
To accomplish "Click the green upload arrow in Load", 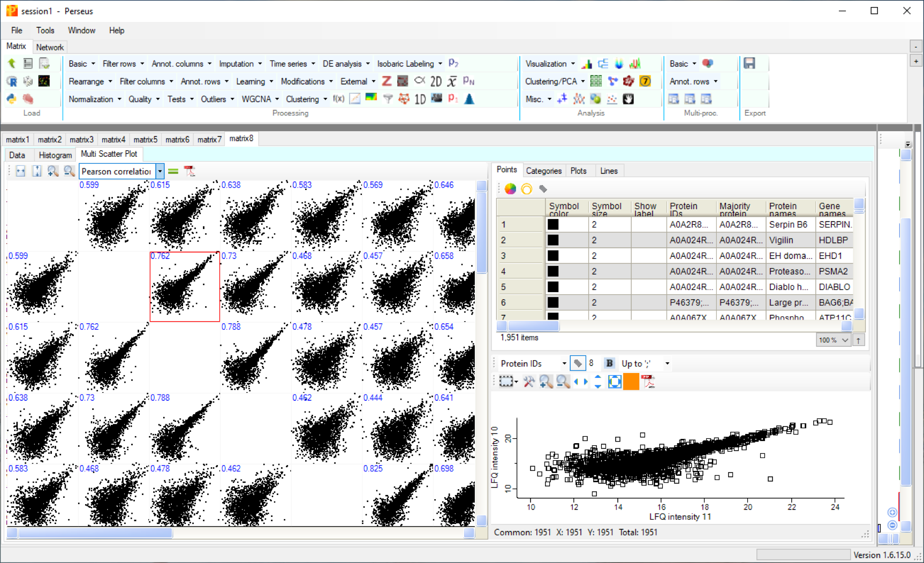I will (12, 64).
